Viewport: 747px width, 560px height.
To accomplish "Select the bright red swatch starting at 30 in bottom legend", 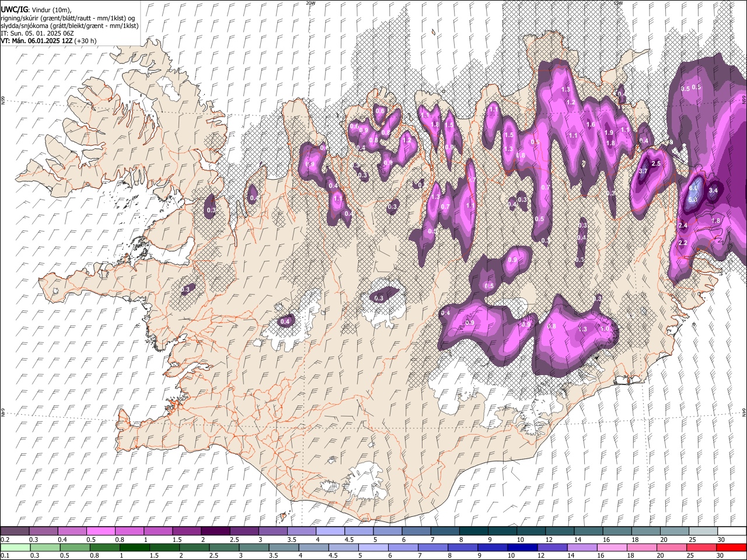I will click(731, 547).
